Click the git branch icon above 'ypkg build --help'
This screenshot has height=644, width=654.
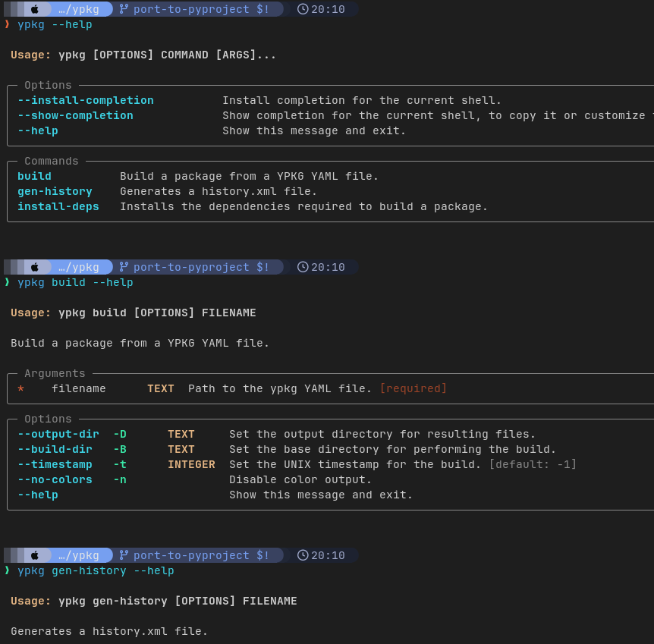point(124,267)
